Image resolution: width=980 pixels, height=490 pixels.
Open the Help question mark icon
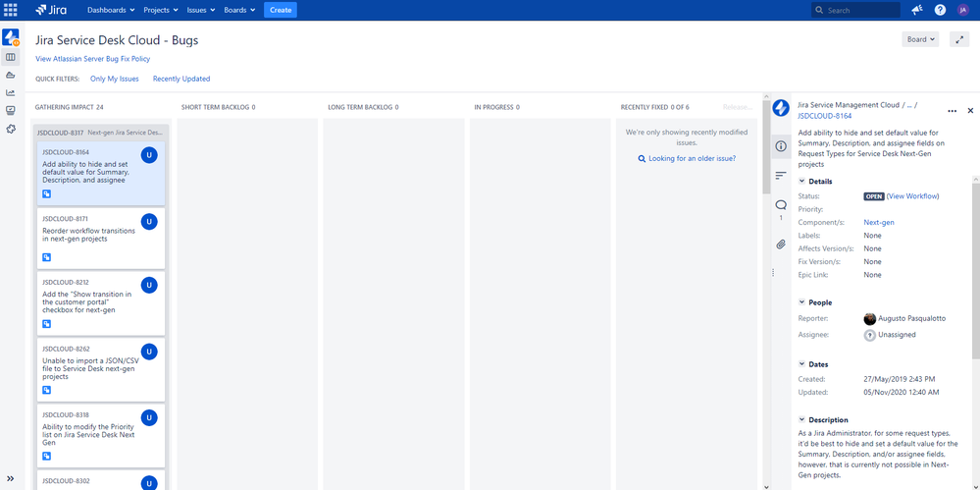click(x=940, y=10)
